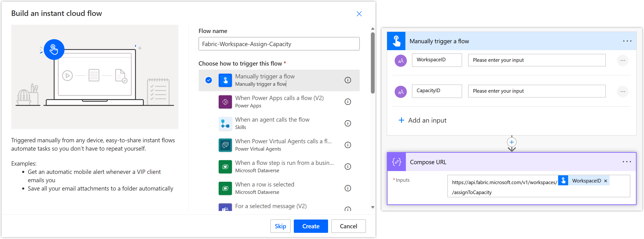This screenshot has height=239, width=644.
Task: Click the blue Manually trigger a flow icon
Action: [x=225, y=80]
